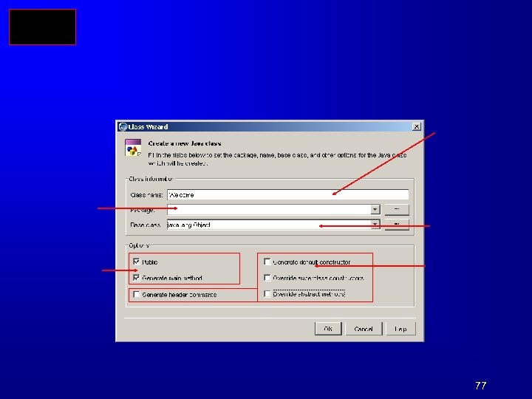Enable Override superclass constructors checkbox
Screen dimensions: 532x399
tap(267, 278)
